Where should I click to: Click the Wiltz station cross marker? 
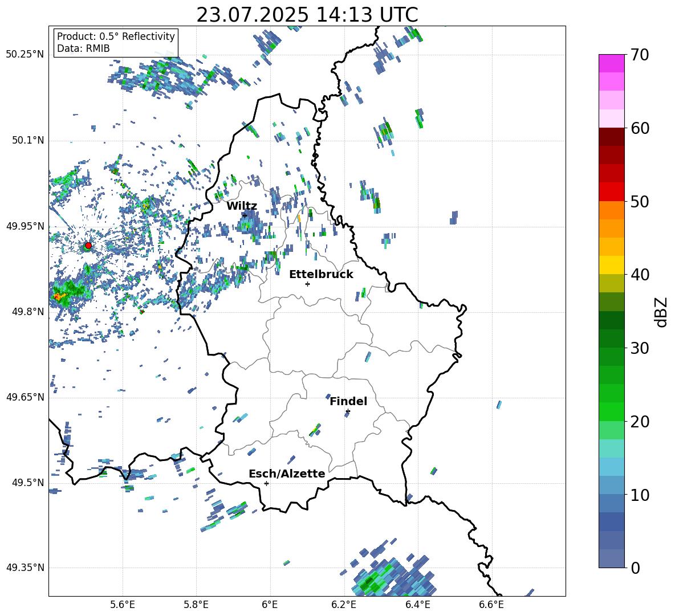click(245, 215)
